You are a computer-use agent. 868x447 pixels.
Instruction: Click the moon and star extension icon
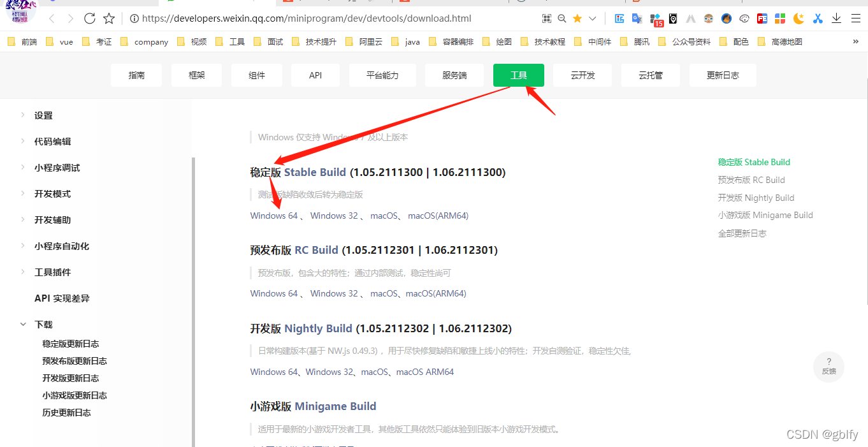(798, 18)
